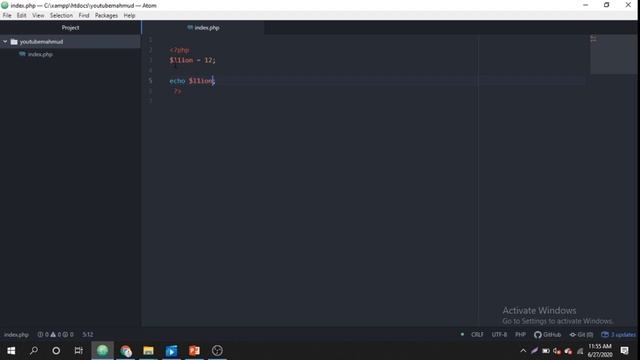The image size is (640, 360).
Task: Change the PHP grammar selector
Action: coord(520,335)
